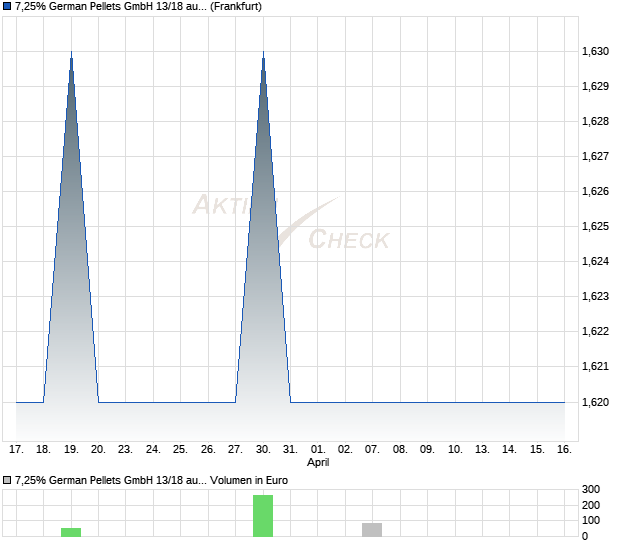Click the '14.' date label
This screenshot has width=620, height=546.
coord(509,450)
